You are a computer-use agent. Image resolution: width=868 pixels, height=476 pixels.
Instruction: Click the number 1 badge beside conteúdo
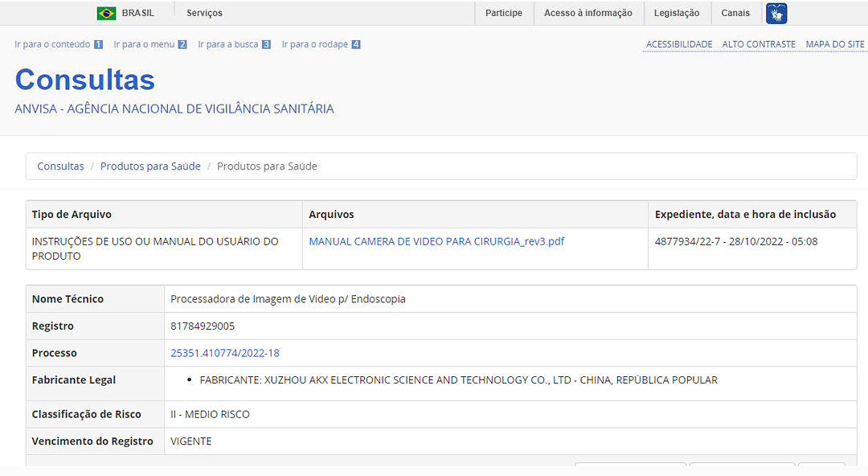tap(99, 45)
